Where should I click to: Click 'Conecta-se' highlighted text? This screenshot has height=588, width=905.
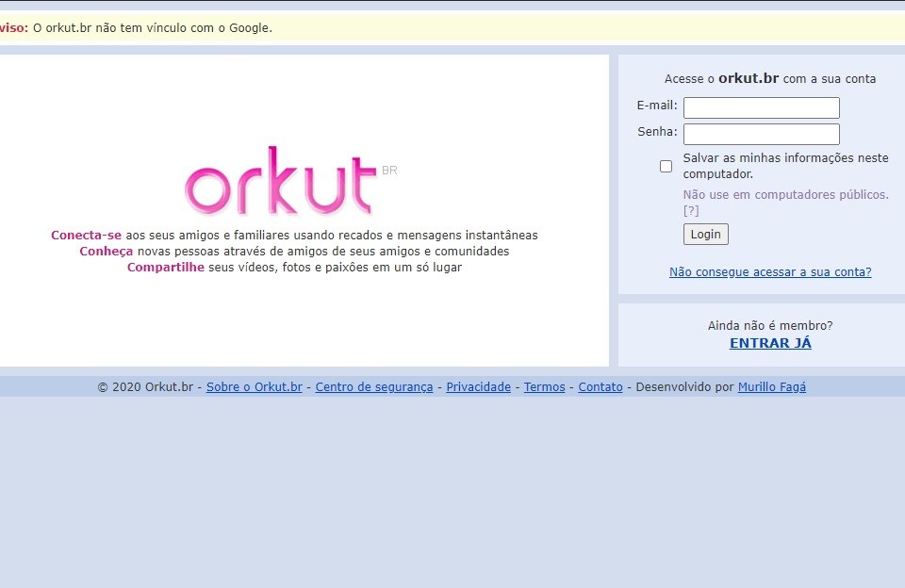(86, 235)
